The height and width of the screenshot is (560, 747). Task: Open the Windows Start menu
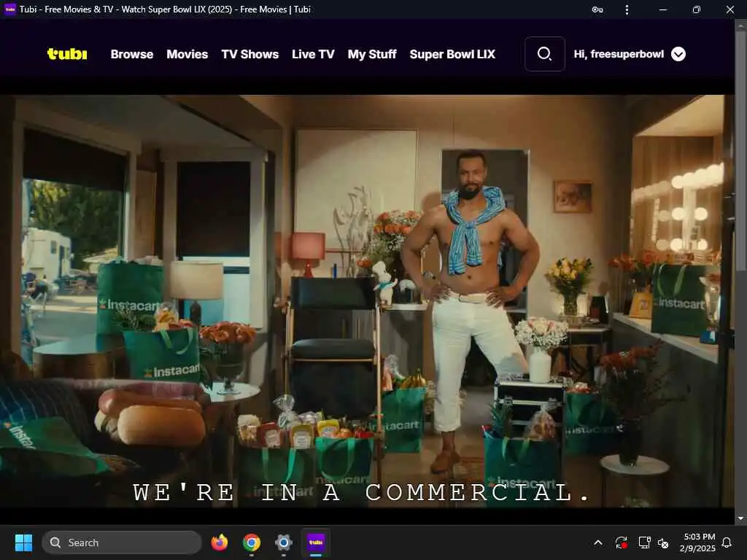pos(23,542)
